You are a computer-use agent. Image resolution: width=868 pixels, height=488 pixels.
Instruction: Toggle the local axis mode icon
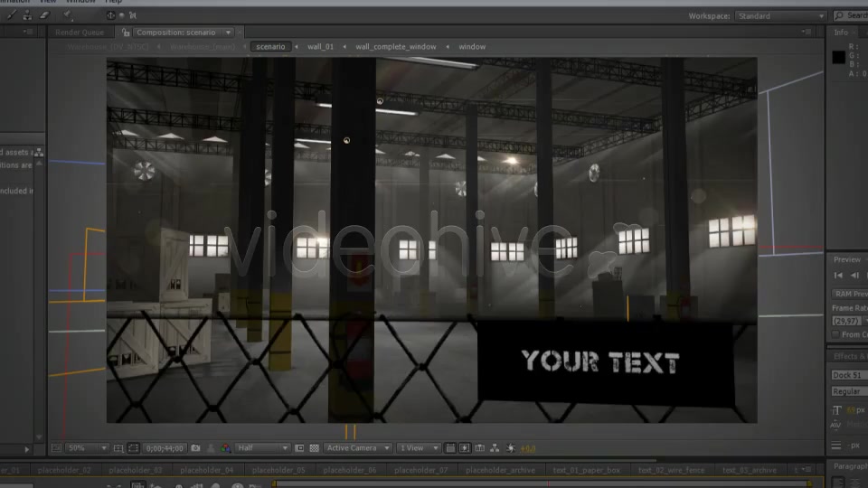(x=110, y=15)
